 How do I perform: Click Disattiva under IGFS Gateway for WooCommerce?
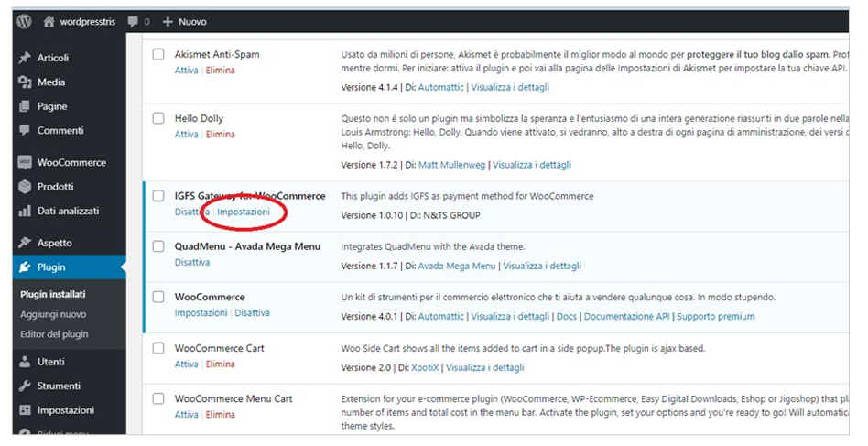pyautogui.click(x=192, y=212)
